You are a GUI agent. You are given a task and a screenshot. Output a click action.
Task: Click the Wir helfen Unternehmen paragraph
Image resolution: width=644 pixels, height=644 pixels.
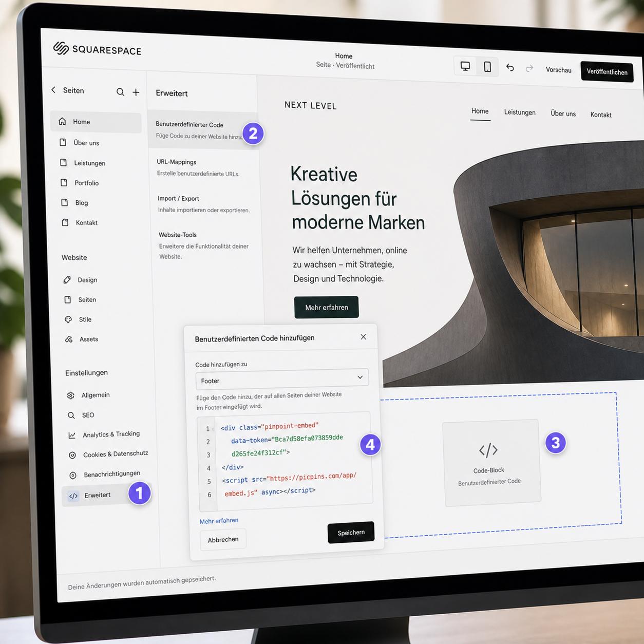click(x=350, y=264)
